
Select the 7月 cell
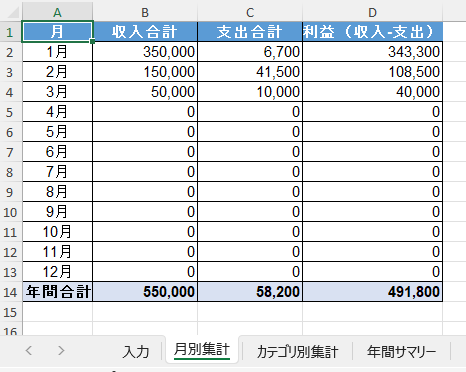[x=57, y=172]
